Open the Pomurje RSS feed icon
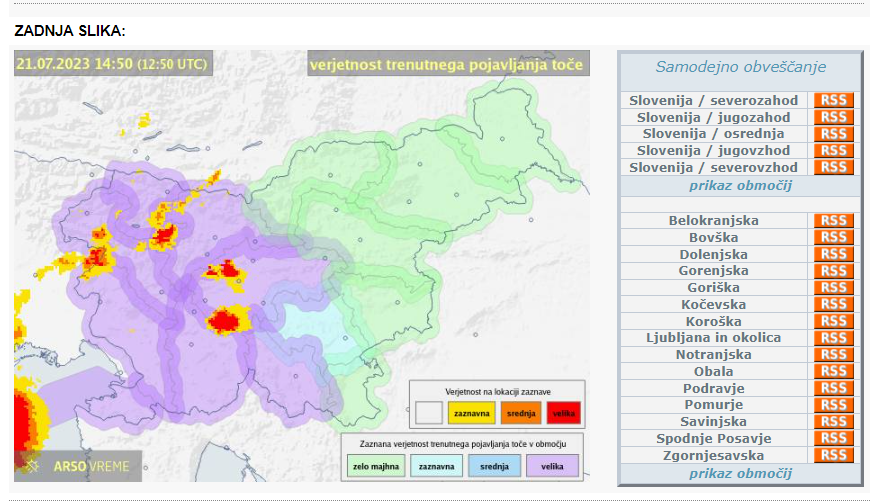This screenshot has width=876, height=504. [834, 405]
